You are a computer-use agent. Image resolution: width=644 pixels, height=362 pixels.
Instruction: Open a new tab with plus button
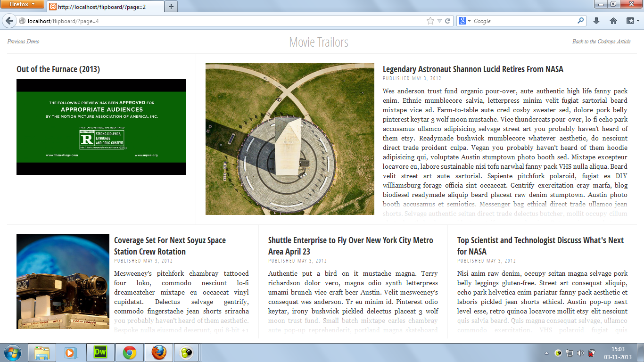171,7
